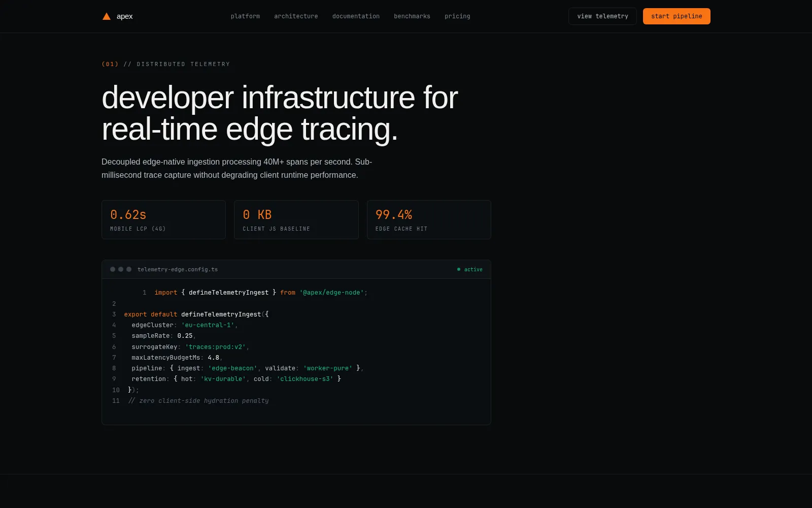This screenshot has width=812, height=508.
Task: Click the 'kv-durable' hot retention value
Action: coord(223,379)
